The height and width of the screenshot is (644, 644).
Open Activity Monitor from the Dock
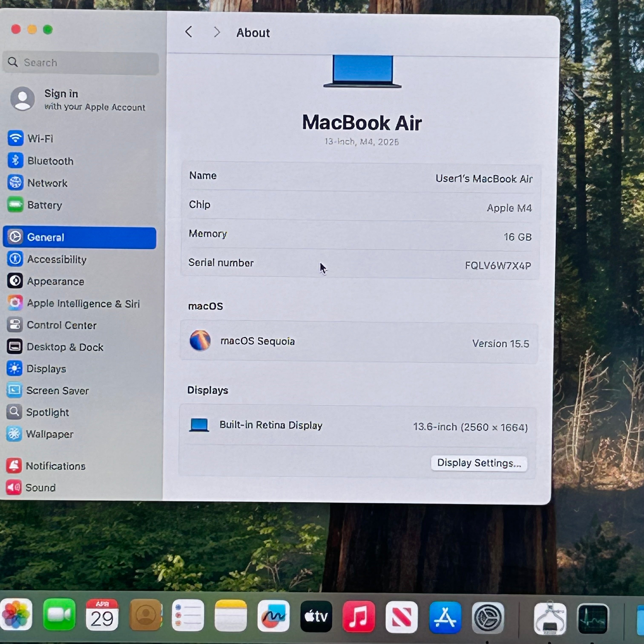point(593,619)
